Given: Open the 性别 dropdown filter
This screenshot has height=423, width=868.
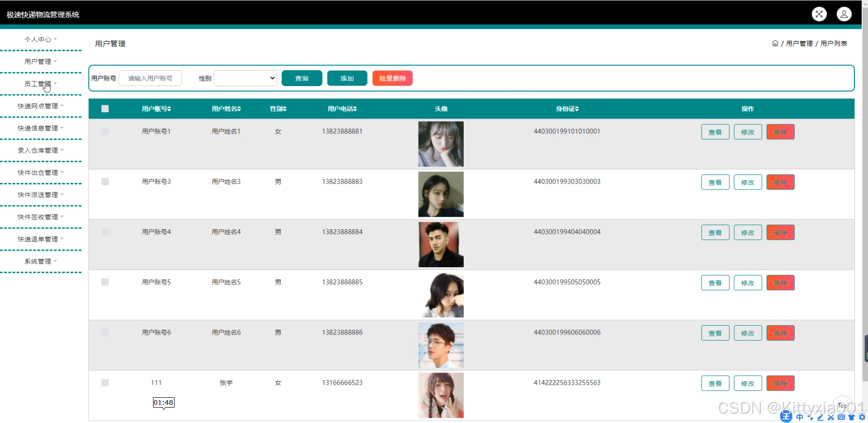Looking at the screenshot, I should coord(245,78).
